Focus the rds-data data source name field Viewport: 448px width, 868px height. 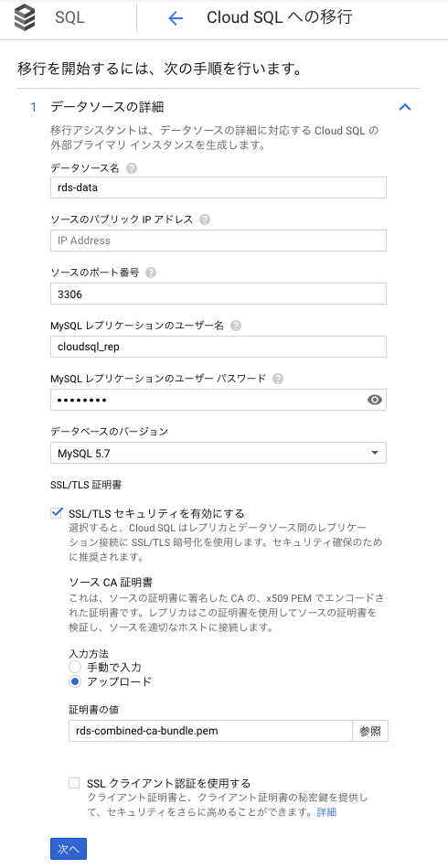(219, 188)
